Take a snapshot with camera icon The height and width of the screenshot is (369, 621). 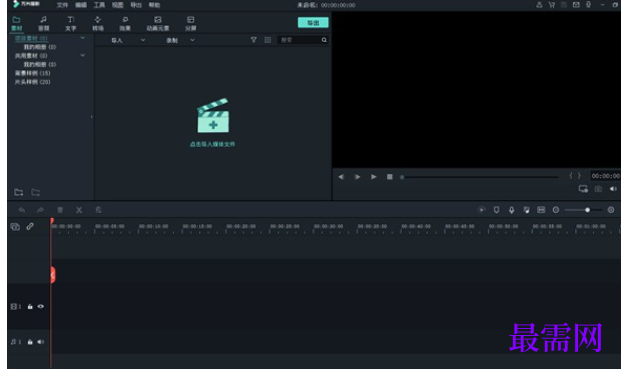click(598, 189)
